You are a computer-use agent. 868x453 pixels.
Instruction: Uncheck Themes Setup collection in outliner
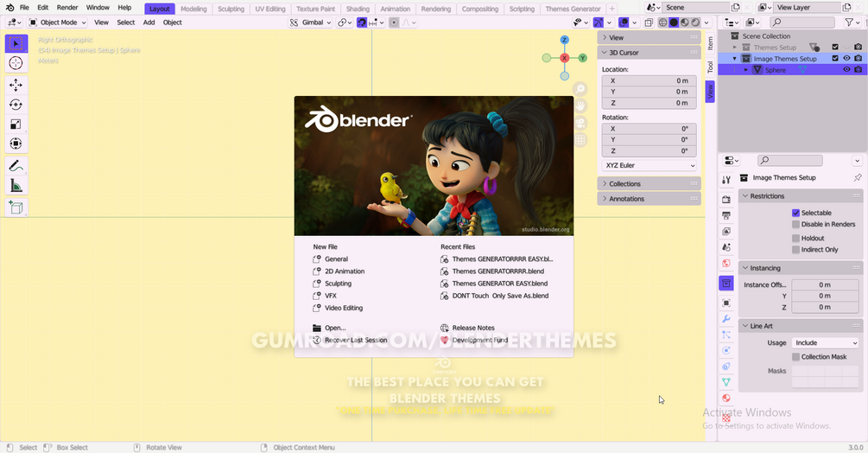coord(835,47)
